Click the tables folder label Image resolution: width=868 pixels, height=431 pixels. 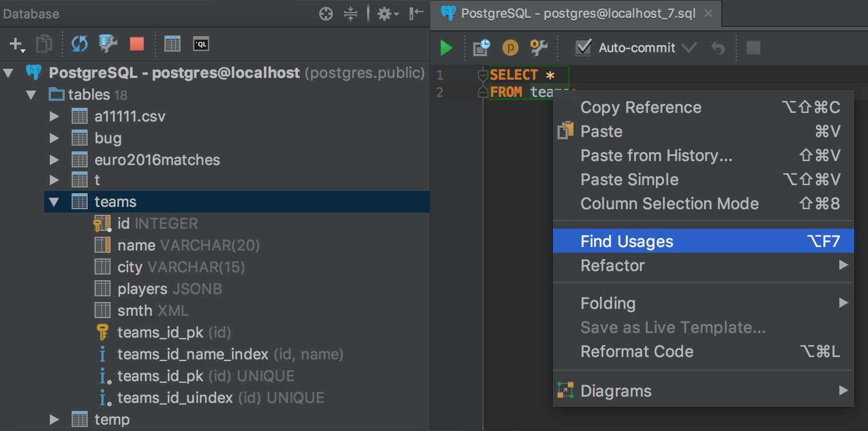click(x=89, y=95)
